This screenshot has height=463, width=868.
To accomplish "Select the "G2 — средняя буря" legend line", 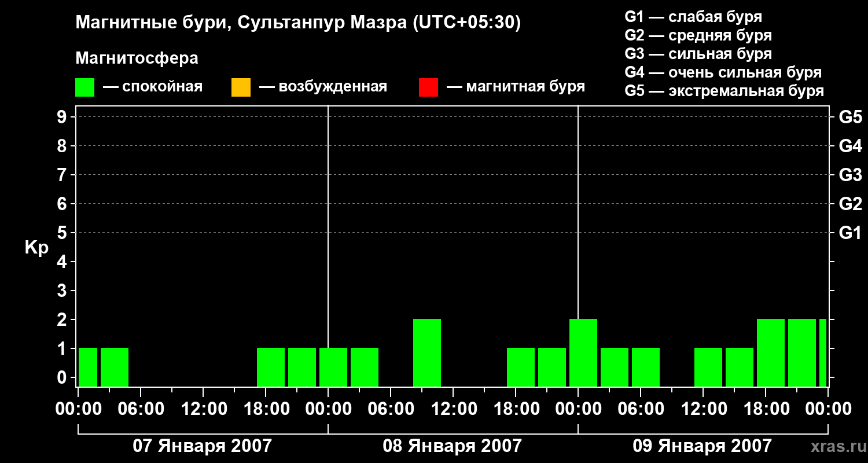I will coord(698,35).
